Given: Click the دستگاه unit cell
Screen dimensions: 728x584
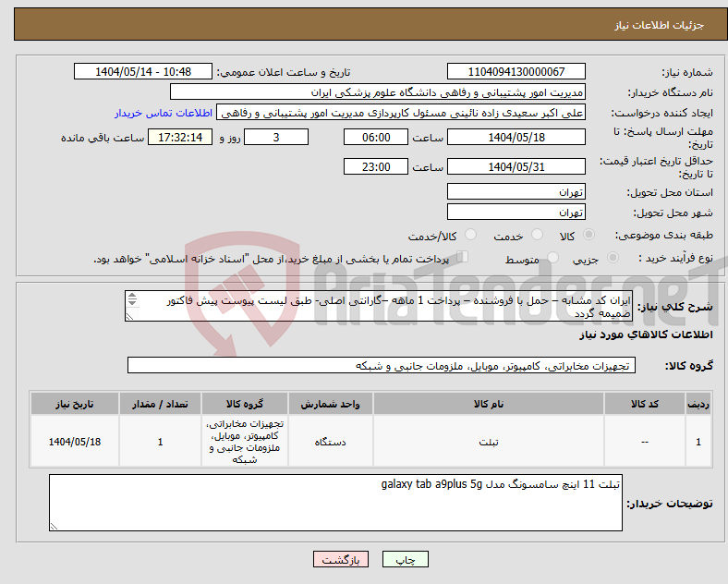Looking at the screenshot, I should pyautogui.click(x=330, y=442).
